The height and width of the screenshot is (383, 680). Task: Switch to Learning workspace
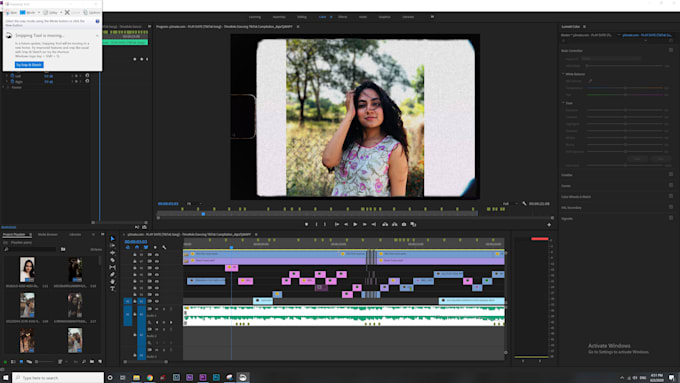click(255, 17)
